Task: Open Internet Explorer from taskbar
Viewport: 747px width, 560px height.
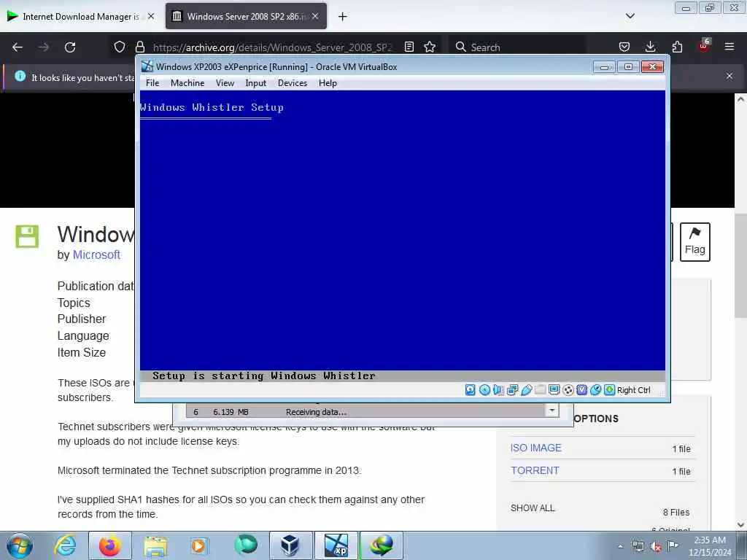Action: [65, 545]
